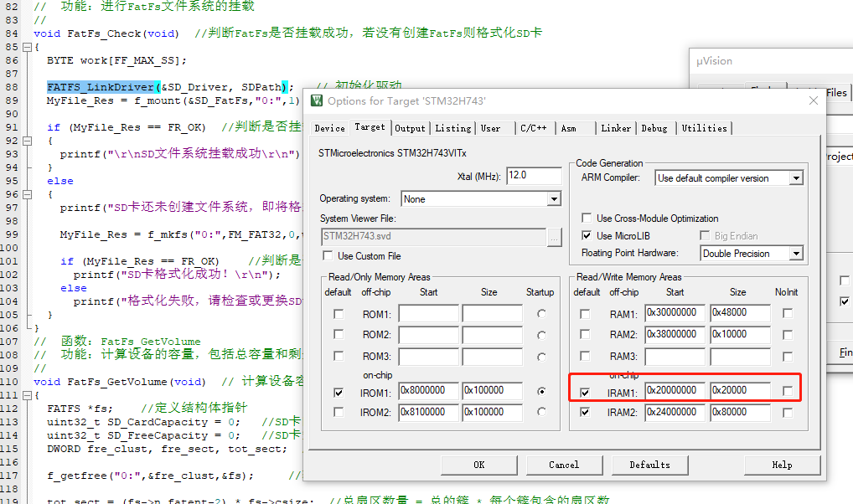Enable Use Cross-Module Optimization

click(587, 218)
